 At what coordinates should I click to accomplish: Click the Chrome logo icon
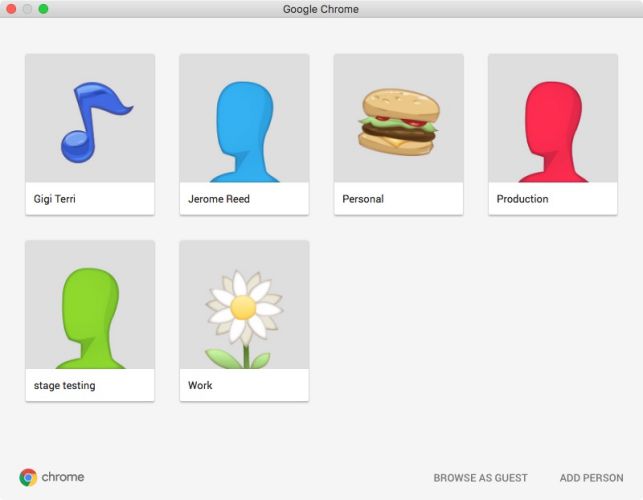pyautogui.click(x=28, y=477)
